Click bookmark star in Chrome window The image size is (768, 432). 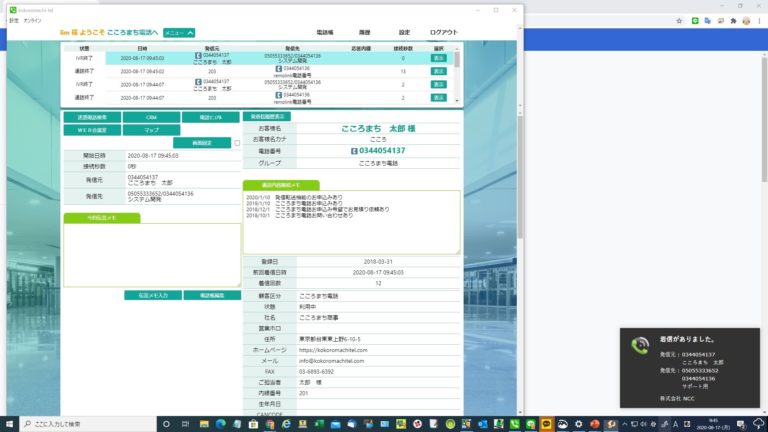679,21
